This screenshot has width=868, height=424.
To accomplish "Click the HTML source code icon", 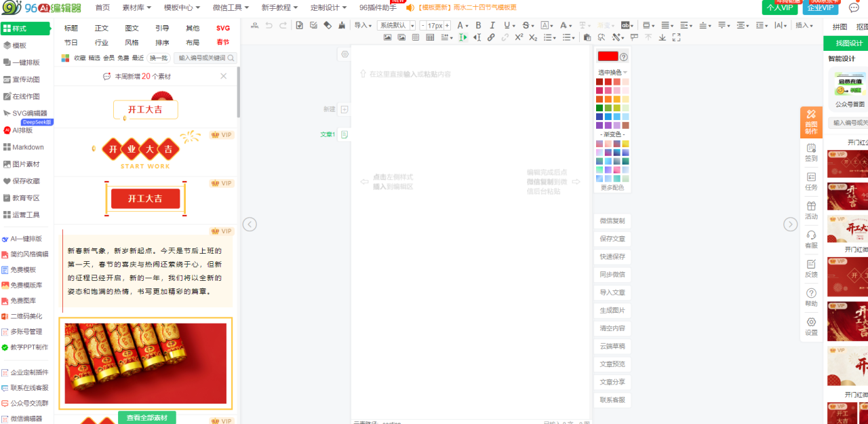I will 255,25.
